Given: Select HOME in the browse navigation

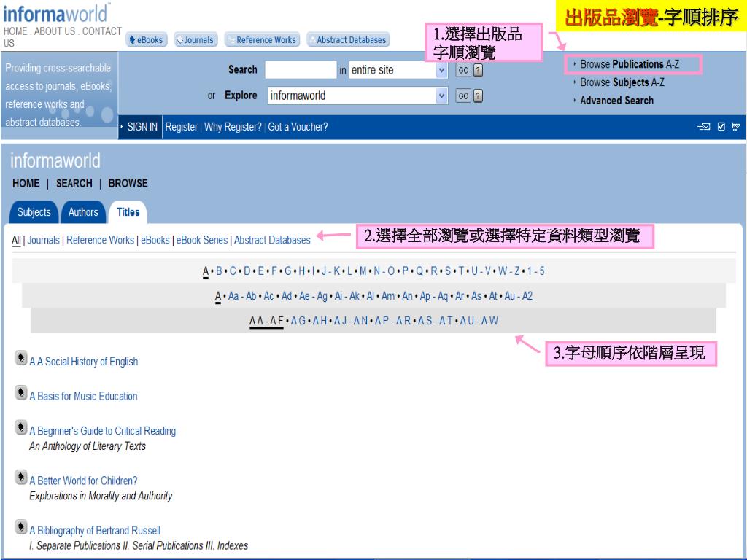Looking at the screenshot, I should coord(26,183).
